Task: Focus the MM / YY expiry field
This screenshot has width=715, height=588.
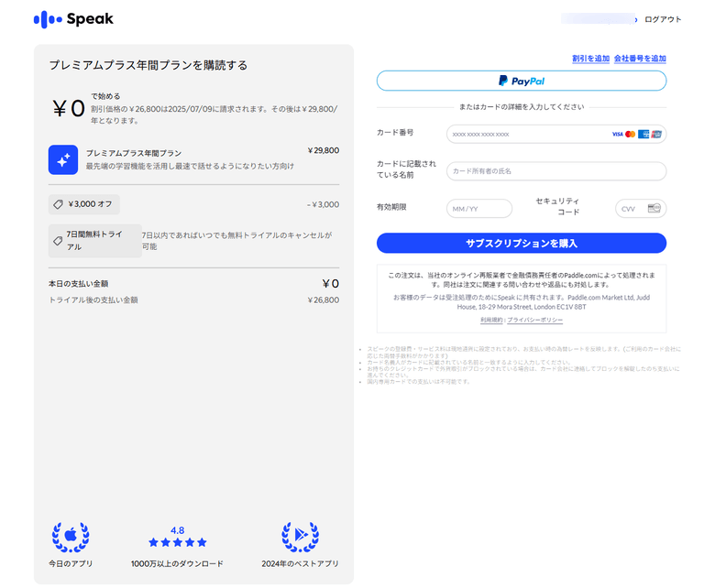Action: pyautogui.click(x=479, y=209)
